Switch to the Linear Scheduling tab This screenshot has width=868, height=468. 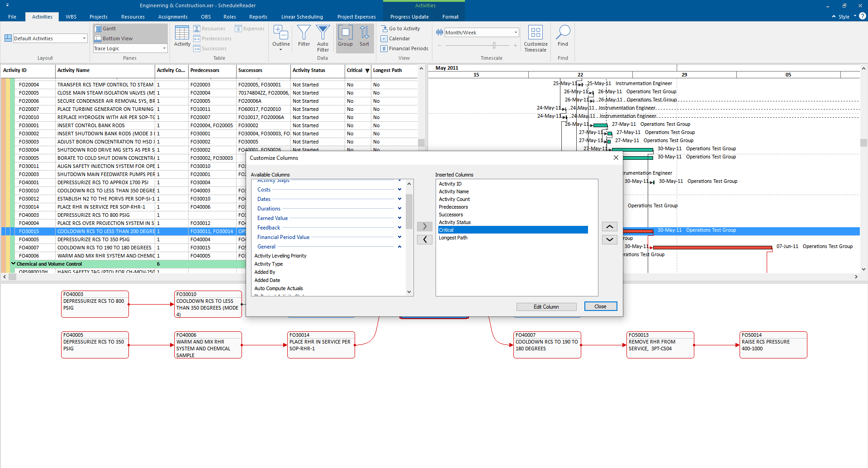point(302,17)
